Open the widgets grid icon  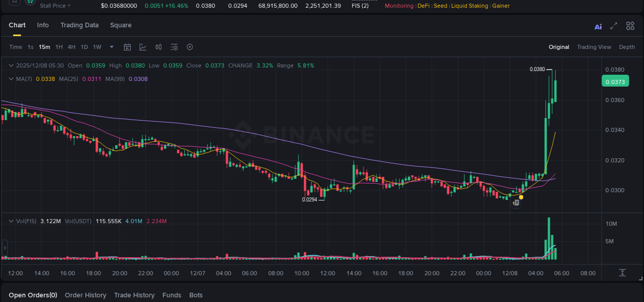click(630, 26)
